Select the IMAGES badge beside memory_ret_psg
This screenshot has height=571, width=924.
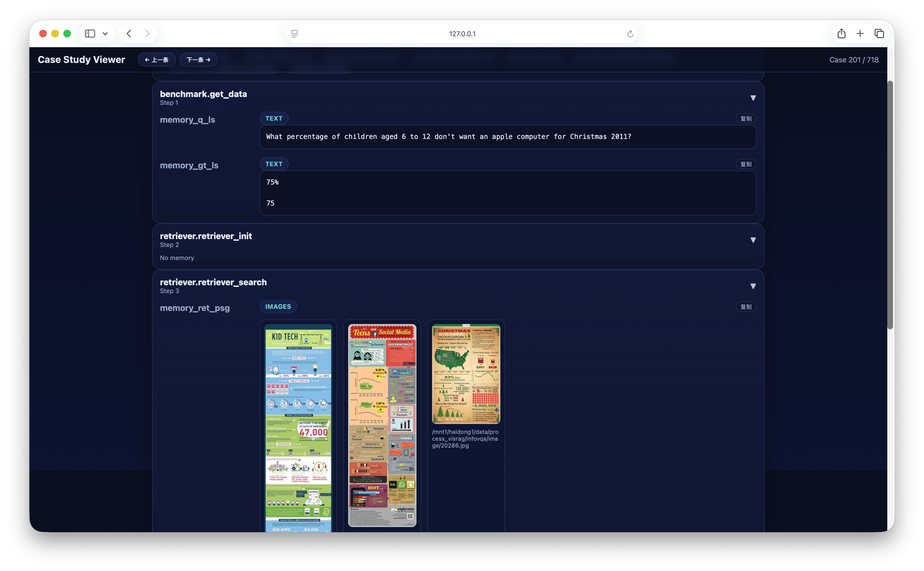[x=278, y=307]
